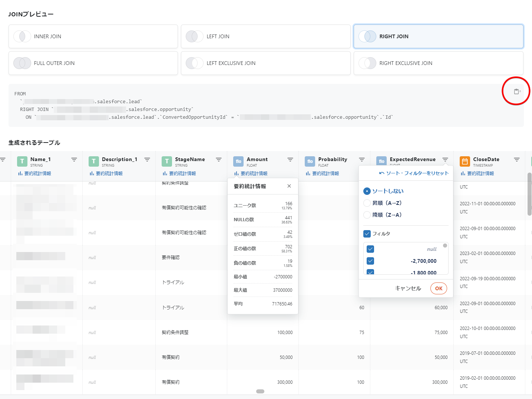Image resolution: width=532 pixels, height=399 pixels.
Task: Open filter menu for StageName column
Action: click(219, 160)
